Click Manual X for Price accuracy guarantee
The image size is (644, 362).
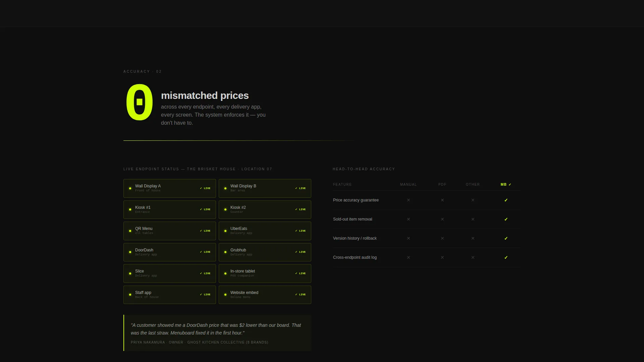coord(409,200)
